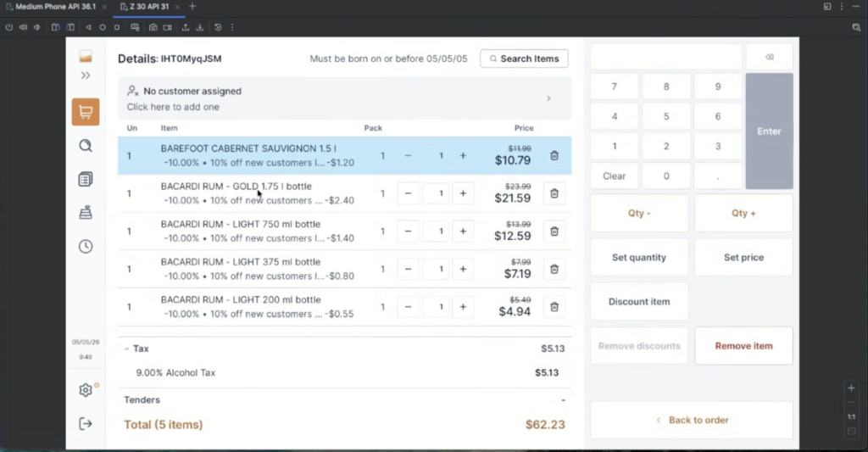Delete Bacardi Rum Light 200 ml item
This screenshot has width=868, height=452.
(554, 307)
